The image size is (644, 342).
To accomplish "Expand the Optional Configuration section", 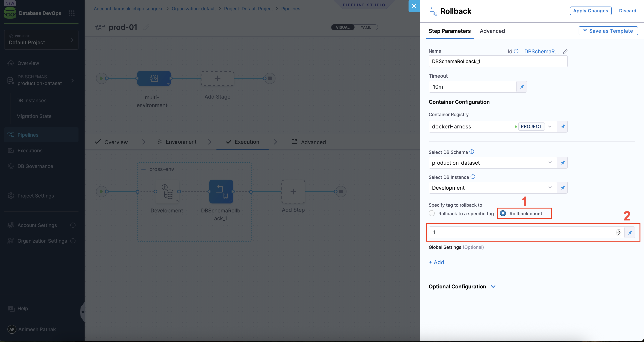I will coord(493,287).
